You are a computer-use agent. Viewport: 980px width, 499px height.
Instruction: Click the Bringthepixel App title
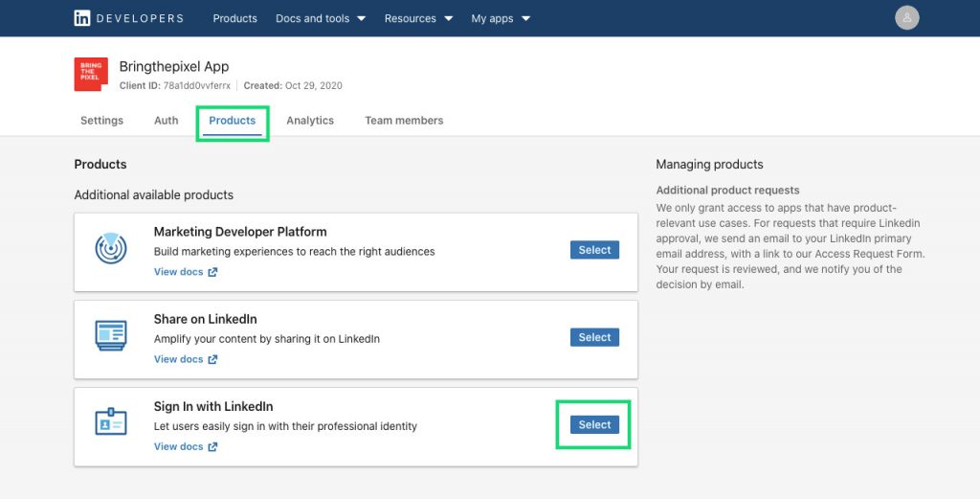click(174, 66)
